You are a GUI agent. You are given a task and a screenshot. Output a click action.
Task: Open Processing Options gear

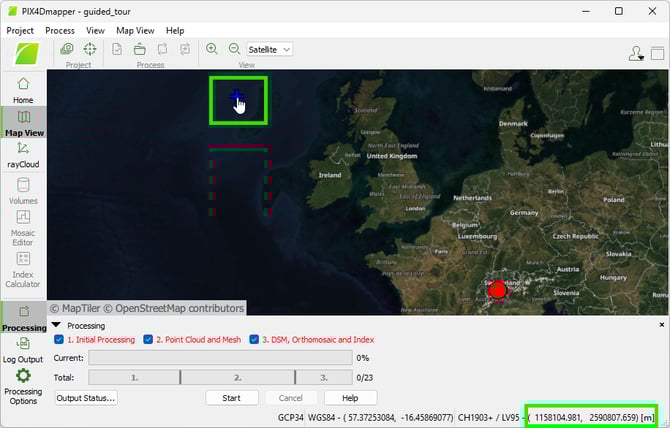[x=23, y=387]
